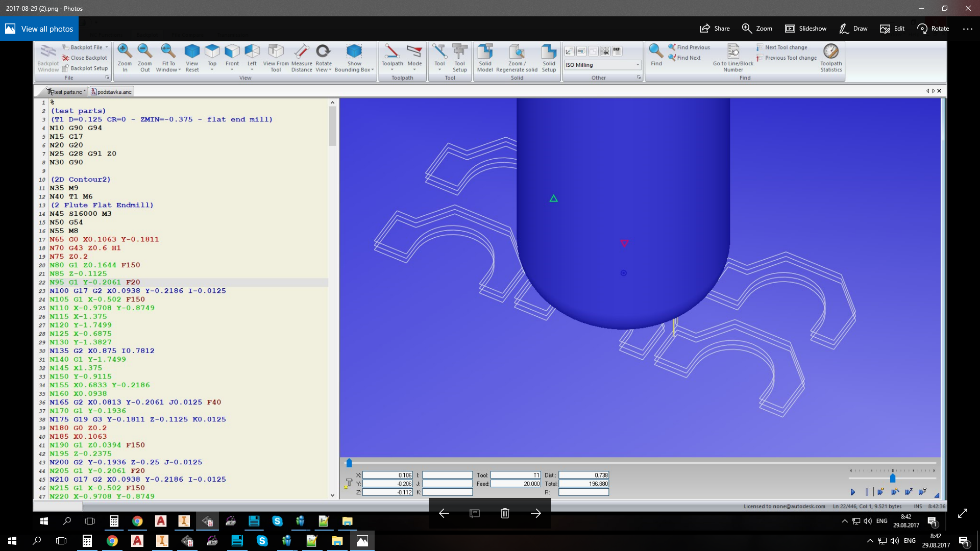Click fast-forward to breakpoint icon
Image resolution: width=980 pixels, height=551 pixels.
pyautogui.click(x=880, y=492)
